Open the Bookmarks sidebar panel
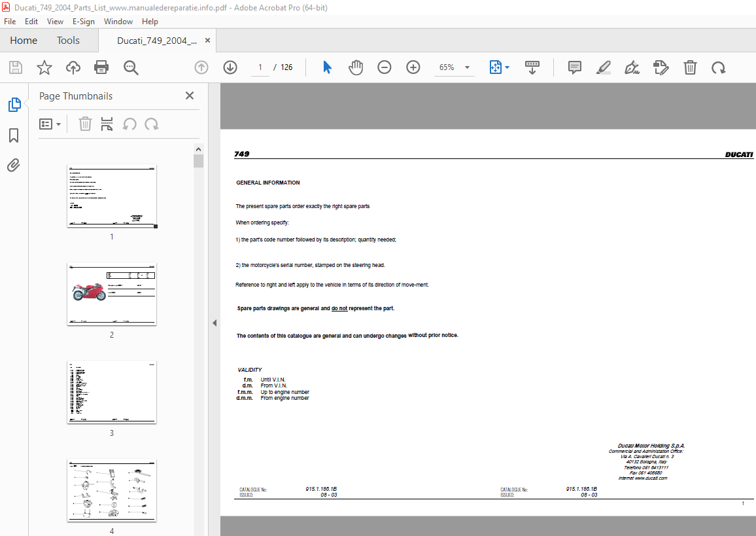The width and height of the screenshot is (756, 536). pos(14,135)
